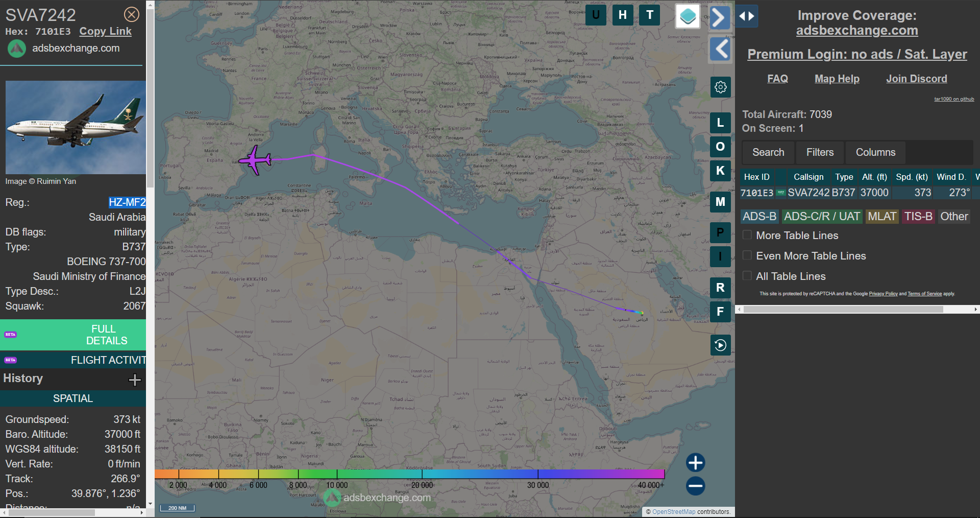Open adsbexchange.com Improve Coverage link
The width and height of the screenshot is (980, 518).
(x=857, y=31)
